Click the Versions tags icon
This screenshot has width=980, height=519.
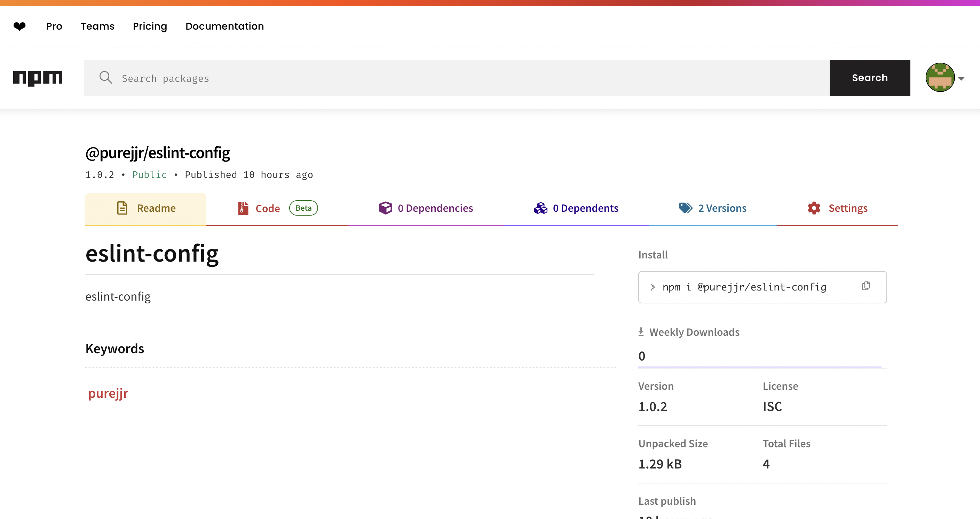tap(686, 208)
